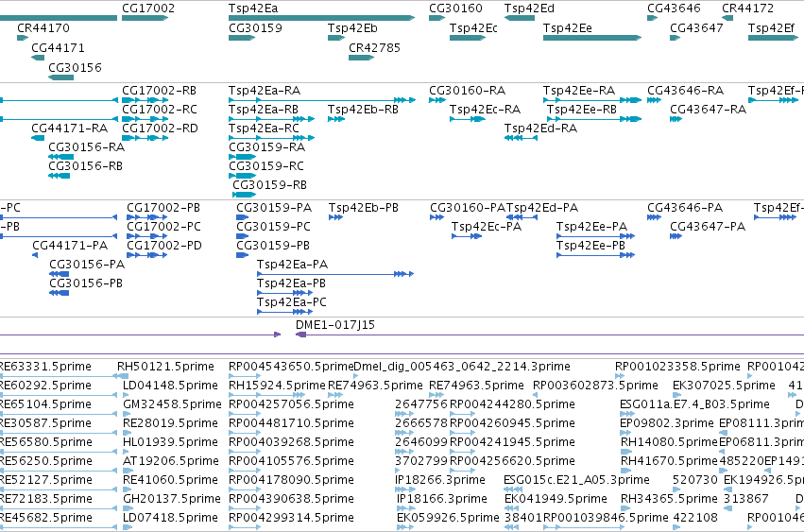Screen dimensions: 804x532
Task: Click the long Tsp42Ee gene bar
Action: pyautogui.click(x=592, y=38)
